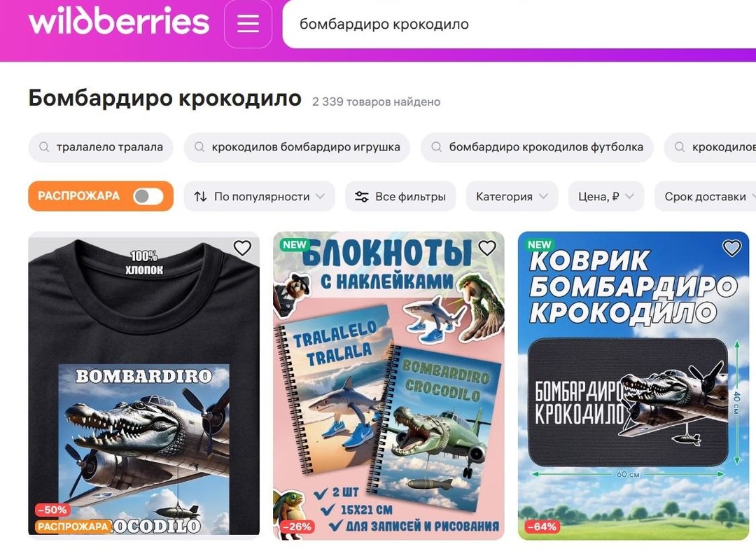Click the Wildberries logo
This screenshot has height=549, width=756.
[119, 21]
